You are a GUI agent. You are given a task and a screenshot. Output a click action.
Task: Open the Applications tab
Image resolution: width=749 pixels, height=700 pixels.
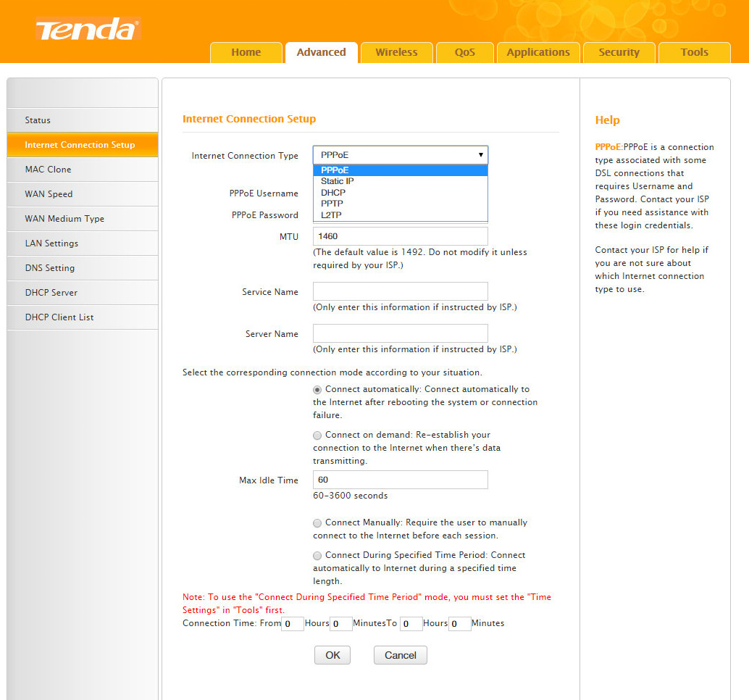(x=538, y=52)
